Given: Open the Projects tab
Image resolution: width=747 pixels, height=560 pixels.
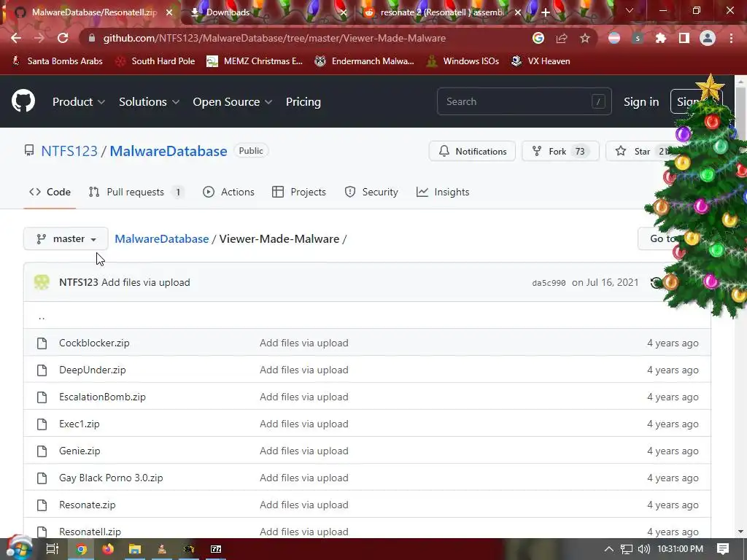Looking at the screenshot, I should click(x=298, y=192).
